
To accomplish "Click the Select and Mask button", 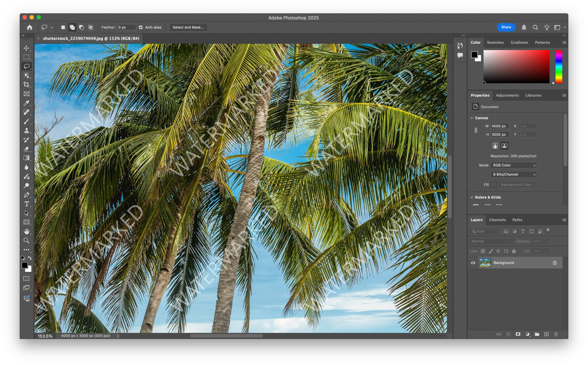I will (188, 27).
